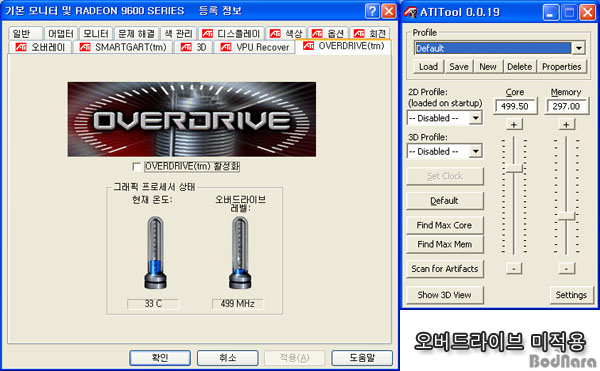The height and width of the screenshot is (371, 600).
Task: Enable the OVERDRIVE(tm) checkbox
Action: (136, 166)
